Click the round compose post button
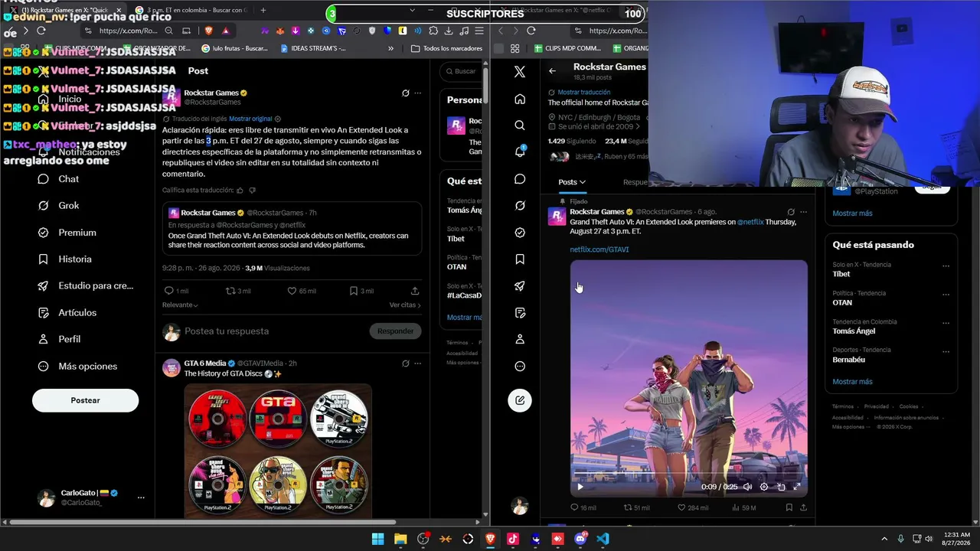Viewport: 980px width, 551px height. 520,400
